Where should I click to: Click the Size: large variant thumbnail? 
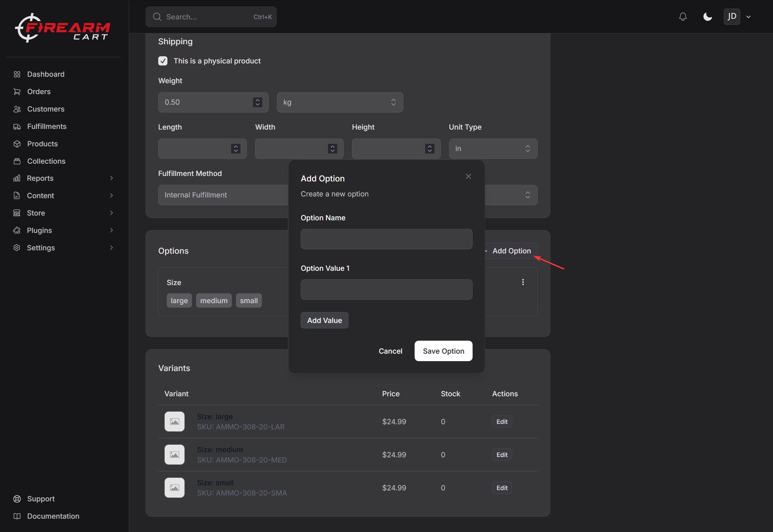[x=175, y=422]
